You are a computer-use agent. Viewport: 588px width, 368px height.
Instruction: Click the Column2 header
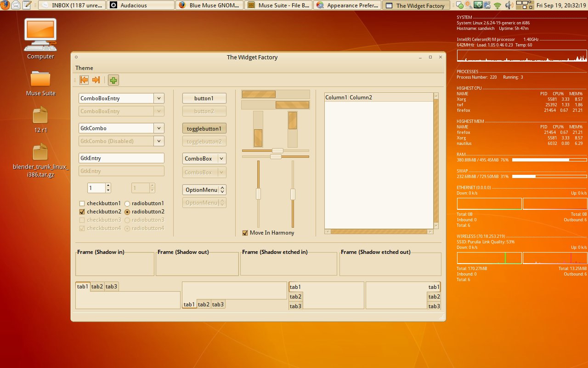[390, 97]
